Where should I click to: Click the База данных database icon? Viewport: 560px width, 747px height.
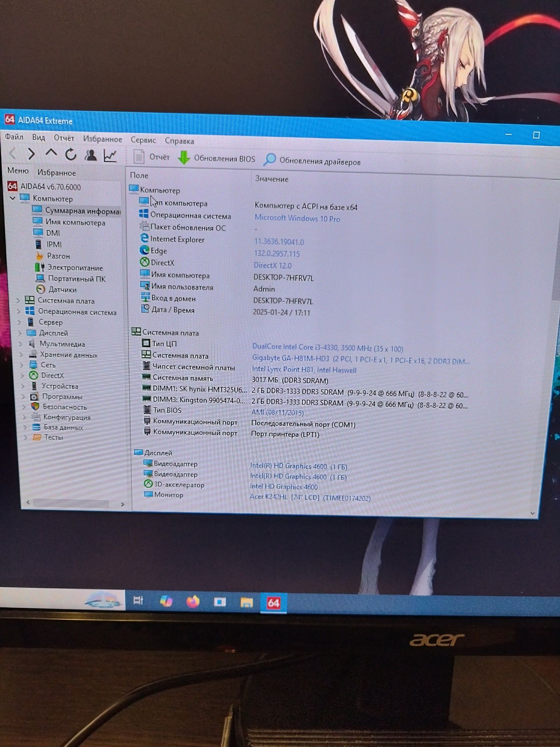[36, 427]
